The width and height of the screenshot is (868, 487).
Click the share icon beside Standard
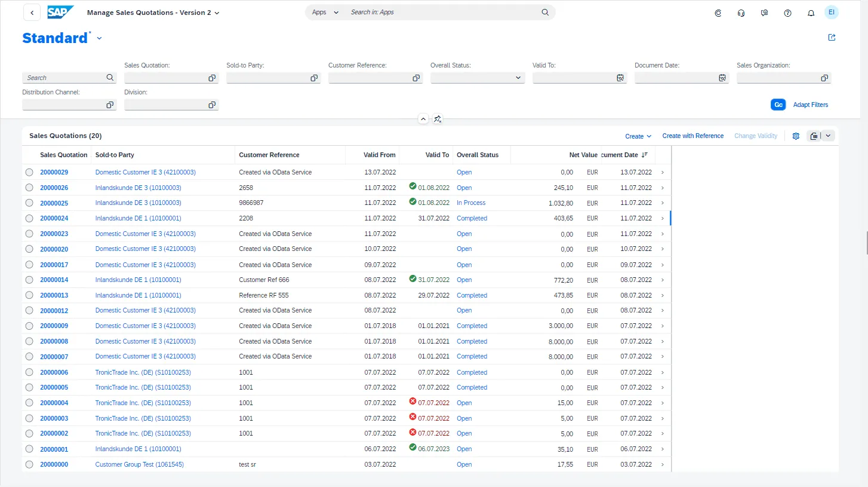[x=832, y=38]
